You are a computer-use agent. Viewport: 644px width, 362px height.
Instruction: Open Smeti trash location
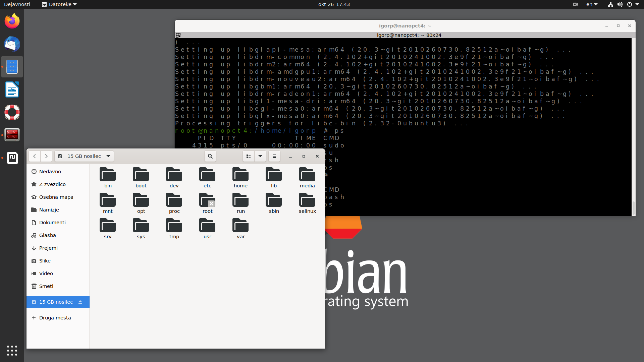pos(46,286)
